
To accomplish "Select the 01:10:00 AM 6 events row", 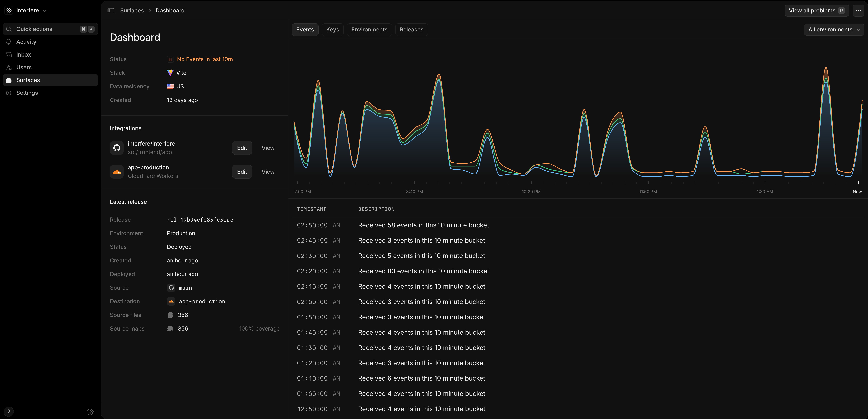I will 578,378.
